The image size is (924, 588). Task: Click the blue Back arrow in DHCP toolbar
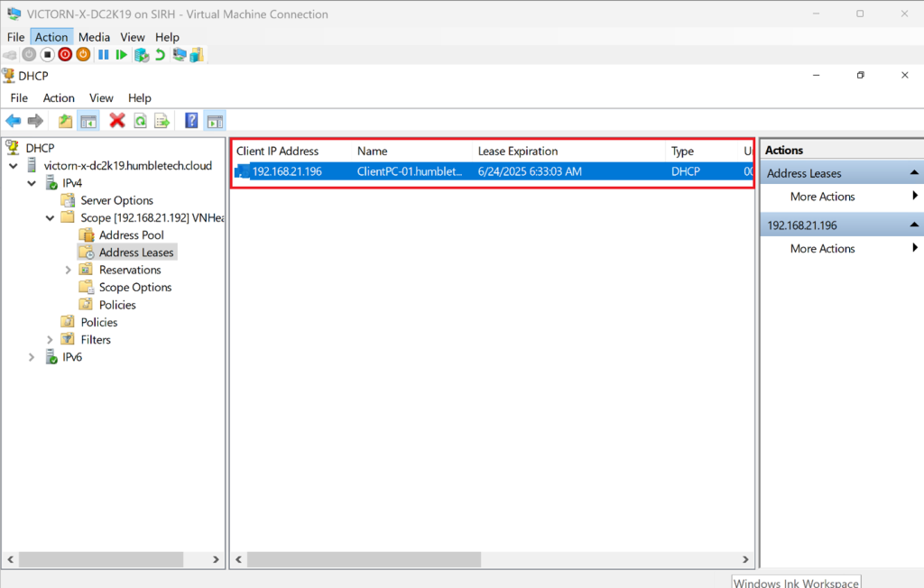click(x=14, y=121)
